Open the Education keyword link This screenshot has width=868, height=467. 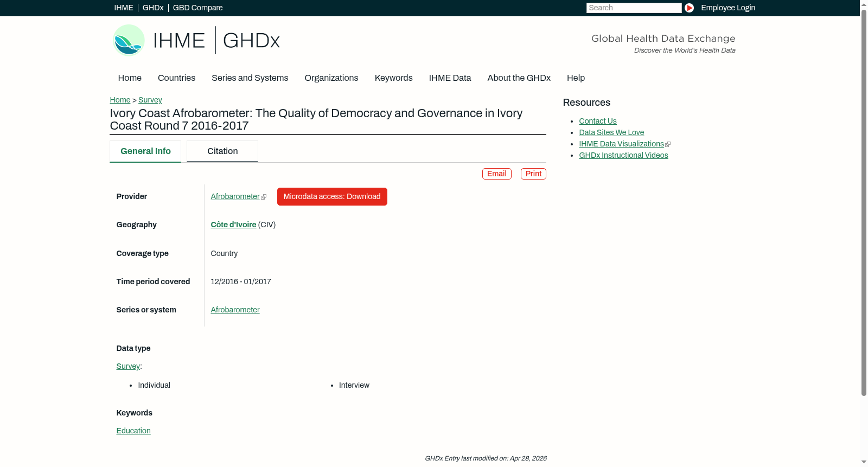pos(133,431)
